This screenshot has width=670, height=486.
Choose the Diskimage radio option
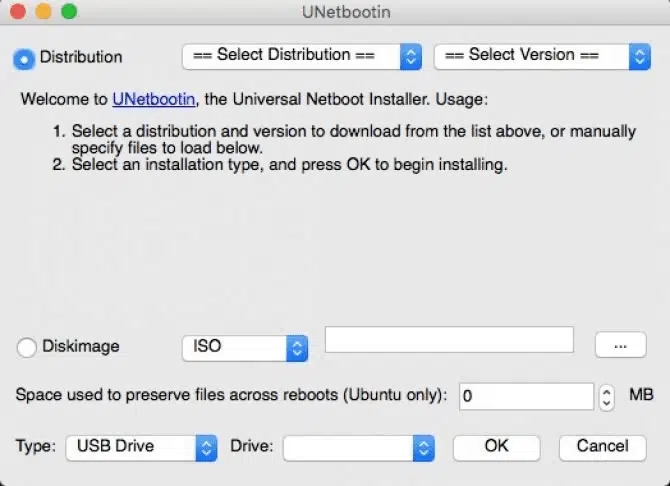(27, 347)
